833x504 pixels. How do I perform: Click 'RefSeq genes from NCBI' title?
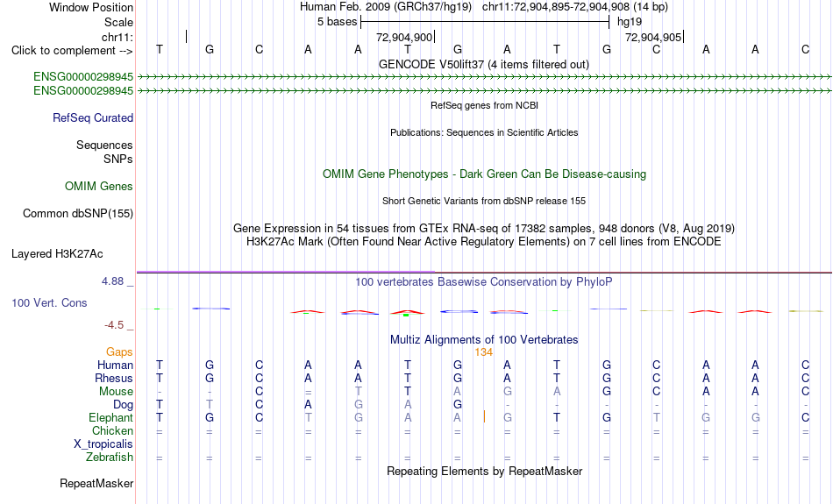pos(485,105)
